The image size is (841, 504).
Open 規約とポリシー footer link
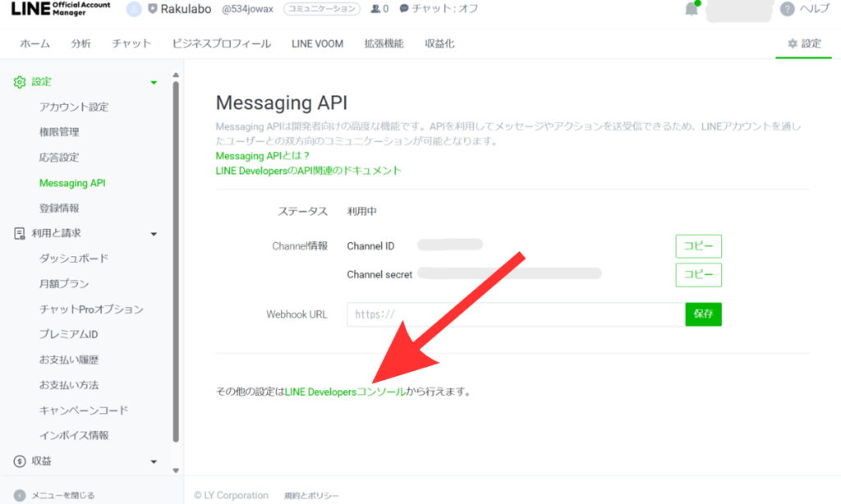pos(311,496)
